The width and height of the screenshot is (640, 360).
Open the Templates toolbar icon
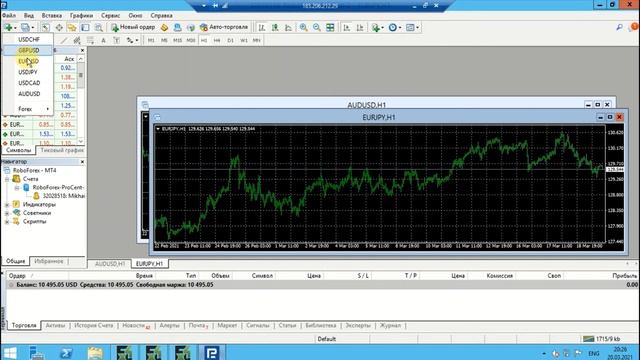point(410,27)
